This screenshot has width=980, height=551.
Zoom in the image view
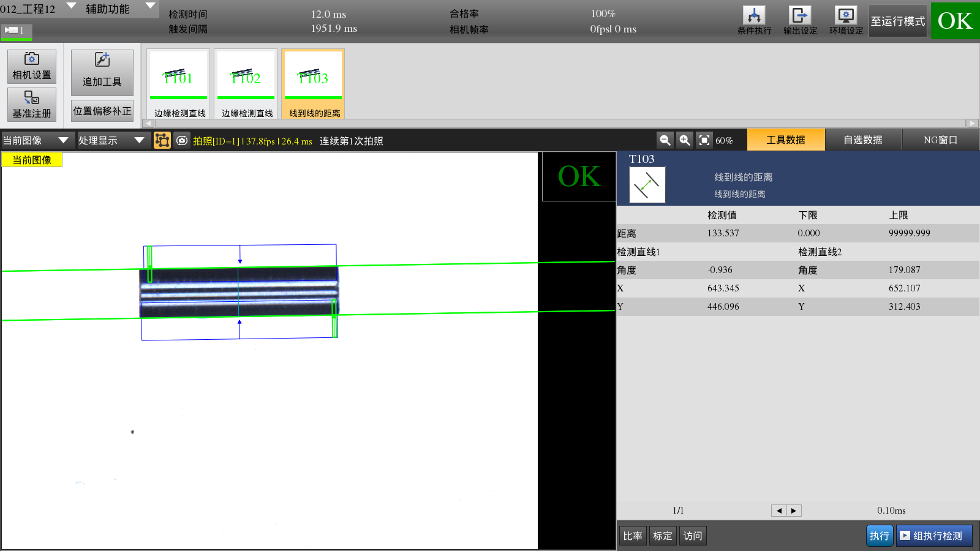coord(685,140)
